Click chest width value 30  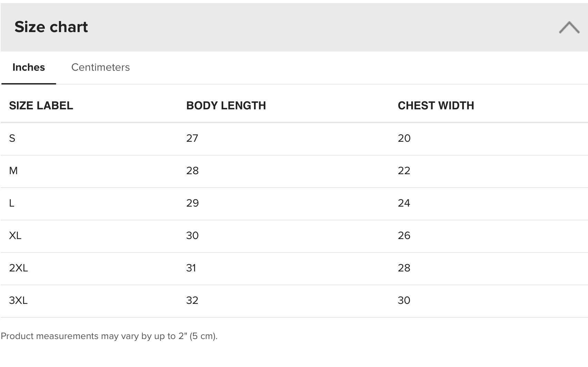404,300
